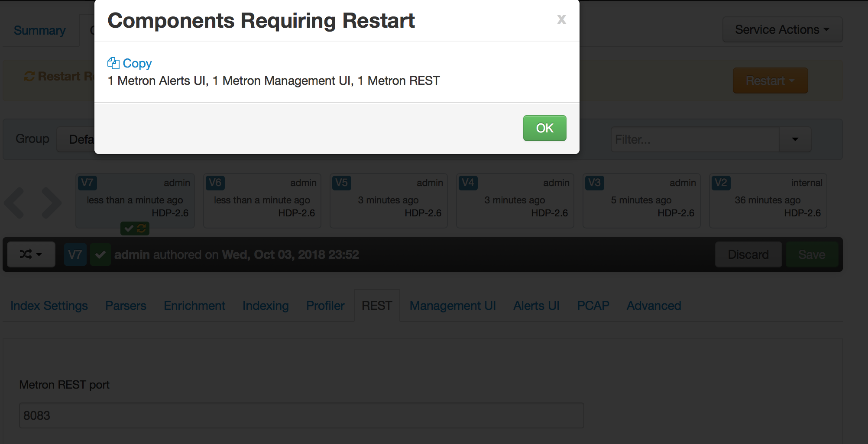Click the green checkmark in version bar
The width and height of the screenshot is (868, 444).
(100, 254)
